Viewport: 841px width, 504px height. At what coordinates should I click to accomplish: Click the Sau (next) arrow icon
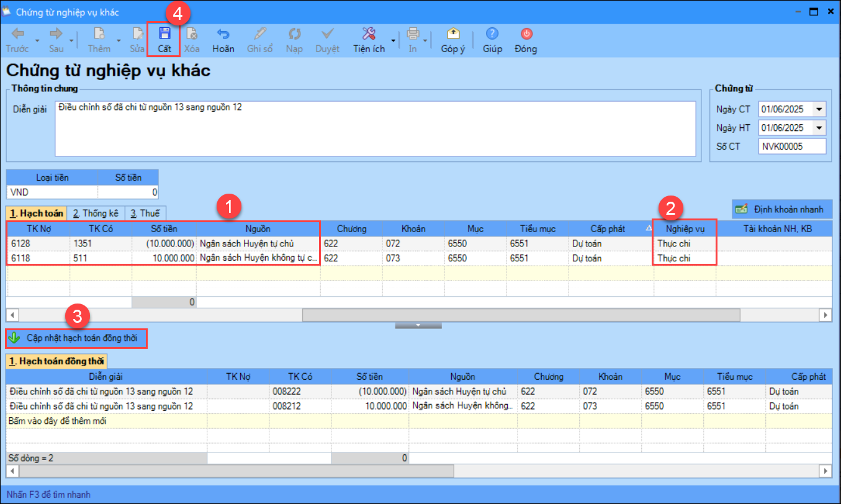click(56, 34)
